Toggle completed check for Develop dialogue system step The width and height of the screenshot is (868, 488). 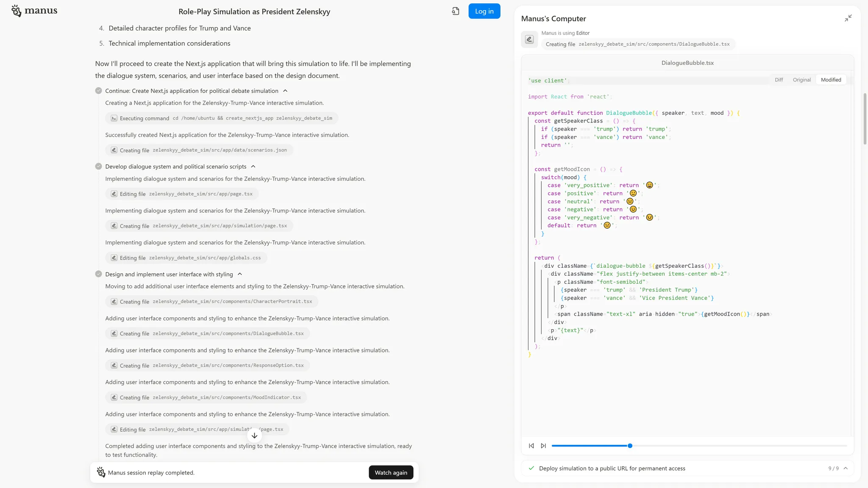pos(99,166)
